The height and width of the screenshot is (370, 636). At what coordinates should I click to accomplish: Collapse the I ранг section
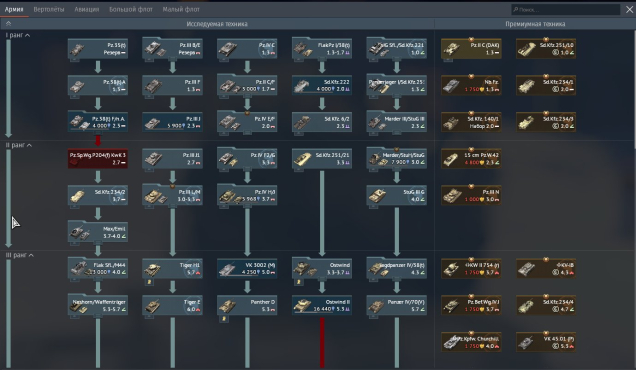click(18, 35)
